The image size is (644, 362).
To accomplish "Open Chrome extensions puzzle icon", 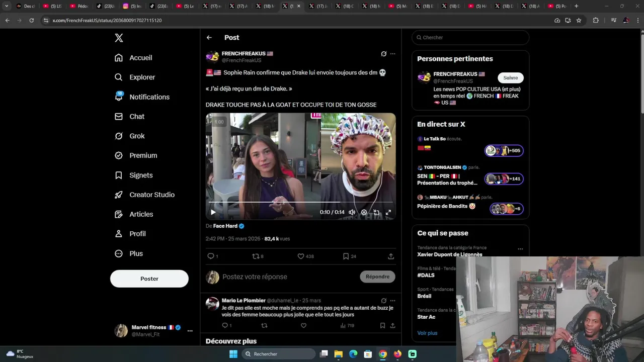I will click(x=596, y=21).
